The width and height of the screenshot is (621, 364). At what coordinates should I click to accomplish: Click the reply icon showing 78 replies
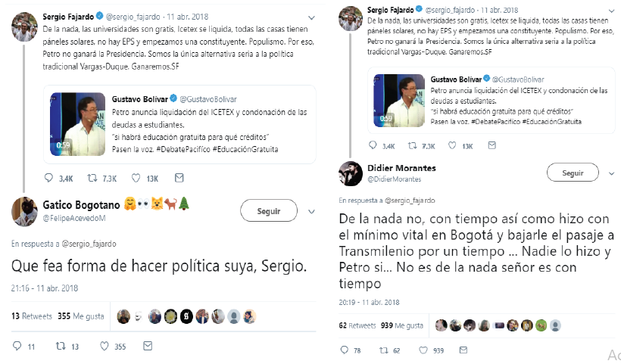pos(345,351)
